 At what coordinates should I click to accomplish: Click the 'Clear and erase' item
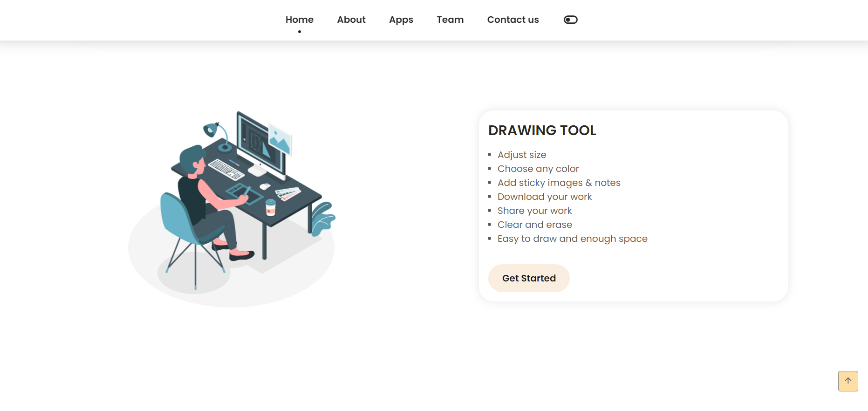535,225
